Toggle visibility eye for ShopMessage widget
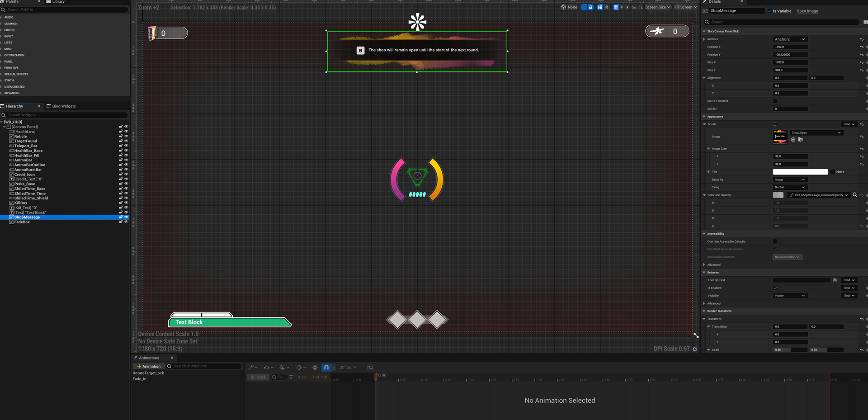The width and height of the screenshot is (868, 420). point(126,217)
